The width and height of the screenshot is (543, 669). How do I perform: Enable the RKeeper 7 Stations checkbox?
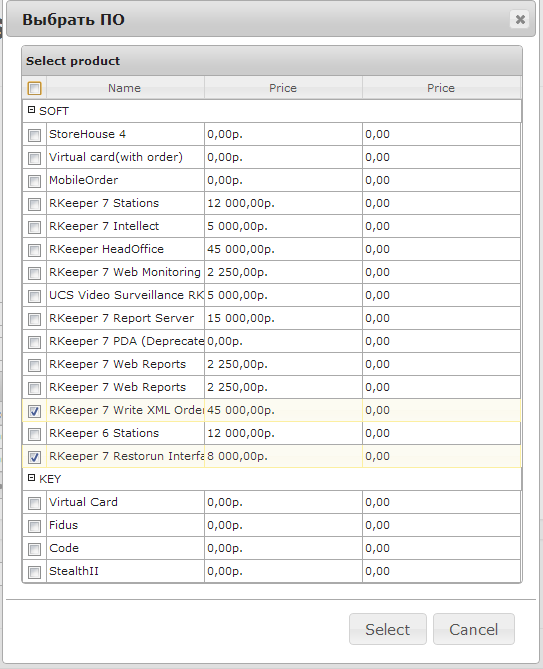click(x=35, y=204)
